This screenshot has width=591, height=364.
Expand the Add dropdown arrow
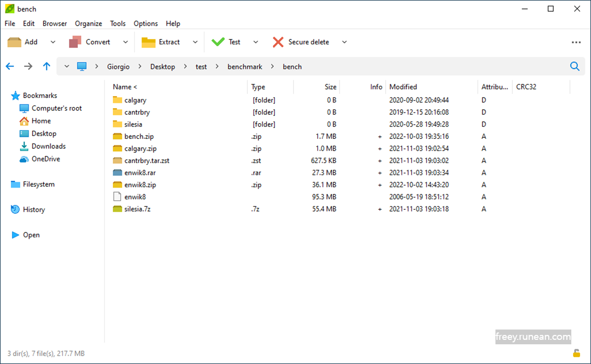[x=53, y=42]
